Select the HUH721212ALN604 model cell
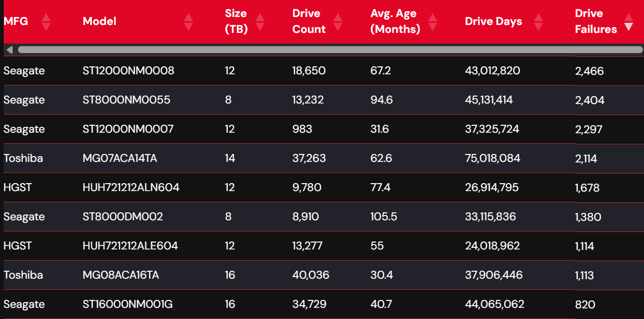644x319 pixels. (131, 187)
